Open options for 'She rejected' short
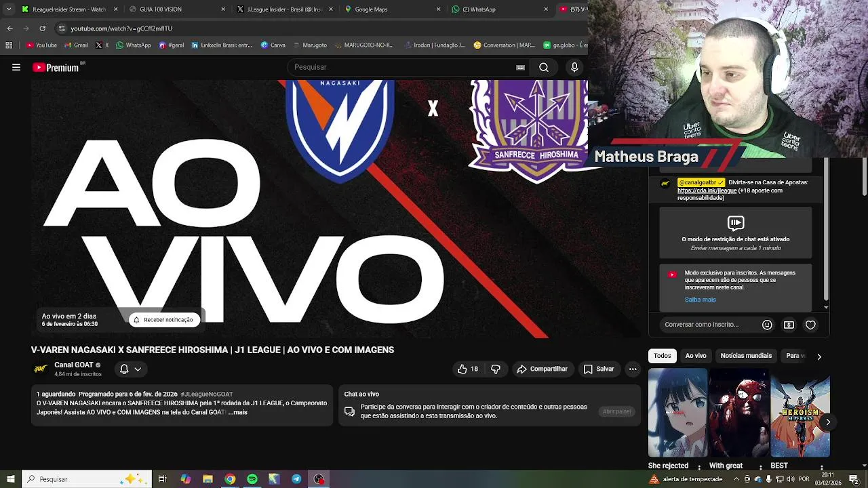This screenshot has width=868, height=488. (699, 467)
